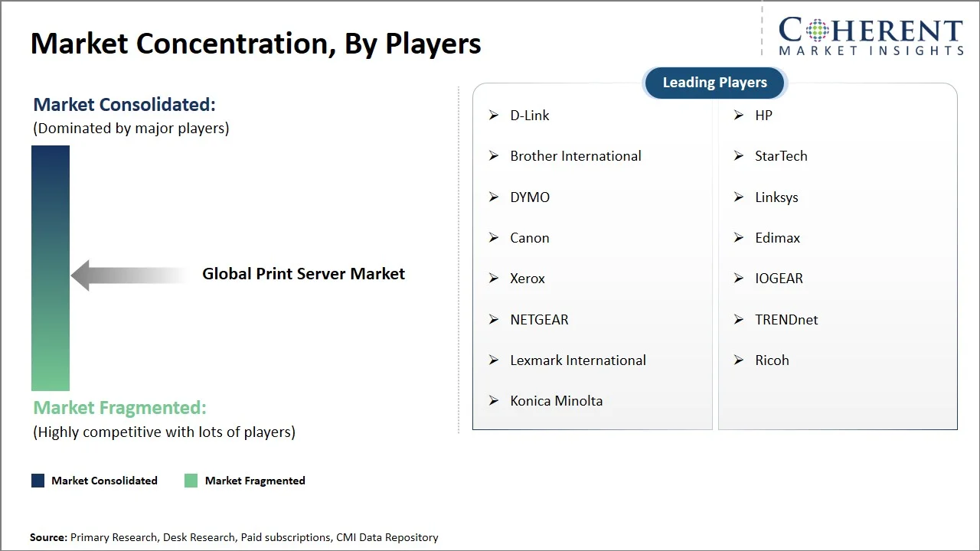Click the arrow bullet beside HP
This screenshot has height=551, width=980.
739,116
